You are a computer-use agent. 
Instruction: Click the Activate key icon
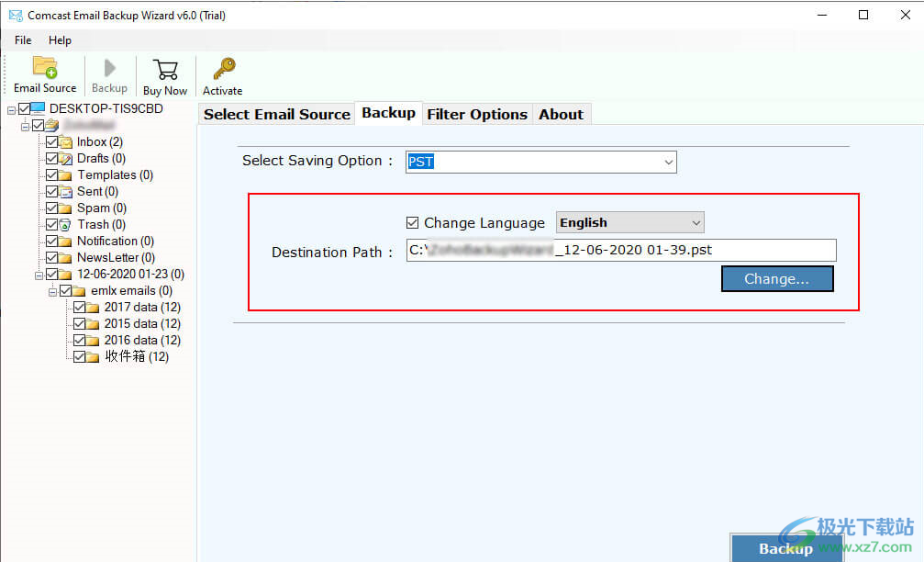point(224,69)
